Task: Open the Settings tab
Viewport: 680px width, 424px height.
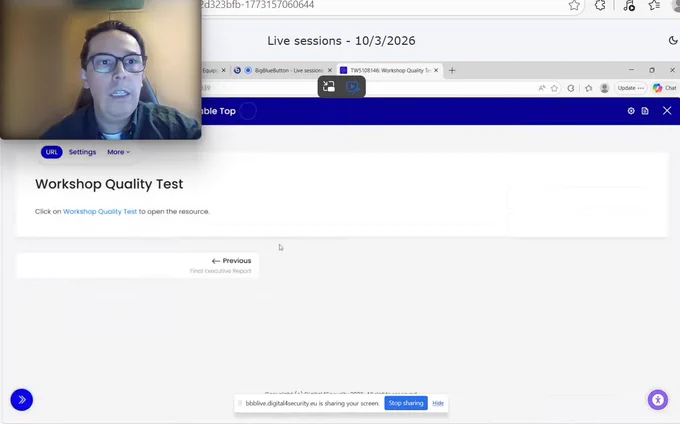Action: [x=82, y=152]
